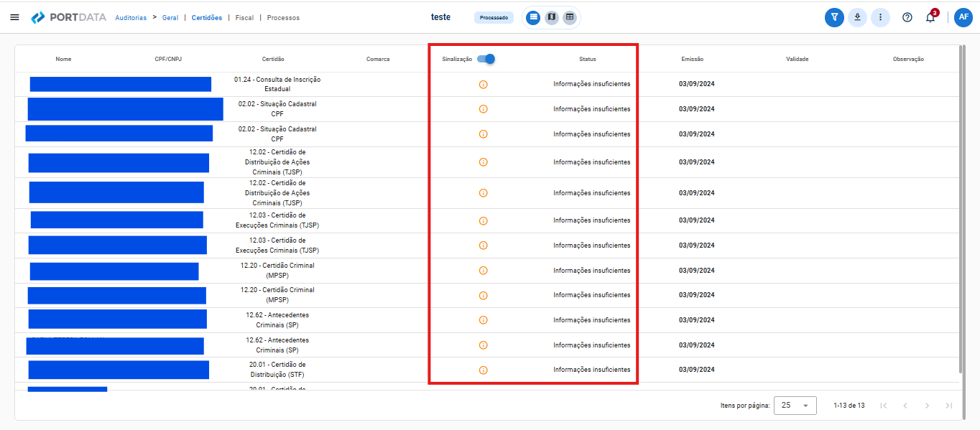Select '12.62 - Antecedentes Criminais (SP)' first row cell
Viewport: 980px width, 430px height.
click(277, 320)
